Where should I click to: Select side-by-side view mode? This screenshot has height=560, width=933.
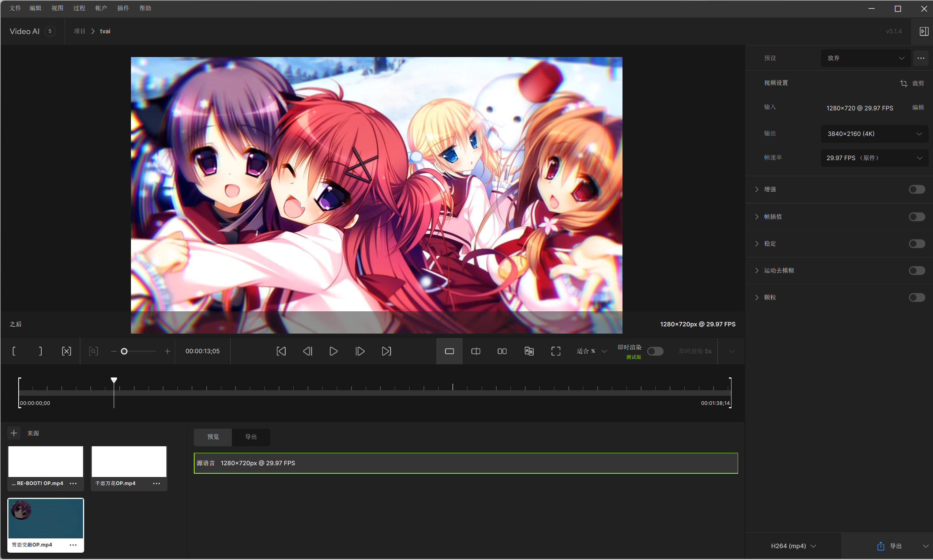pos(502,351)
